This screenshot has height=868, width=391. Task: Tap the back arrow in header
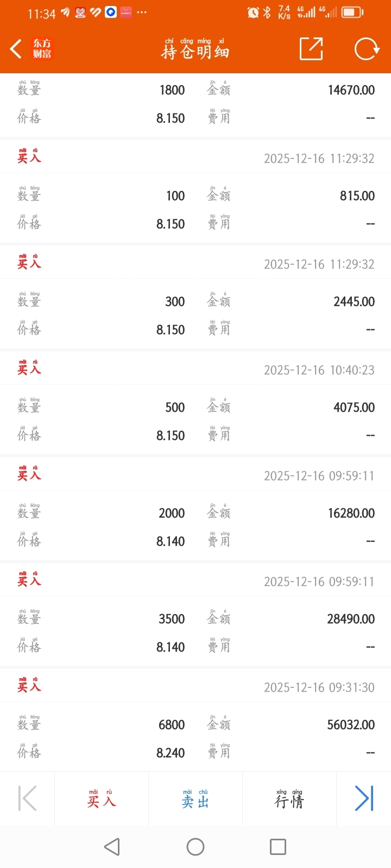[x=16, y=49]
